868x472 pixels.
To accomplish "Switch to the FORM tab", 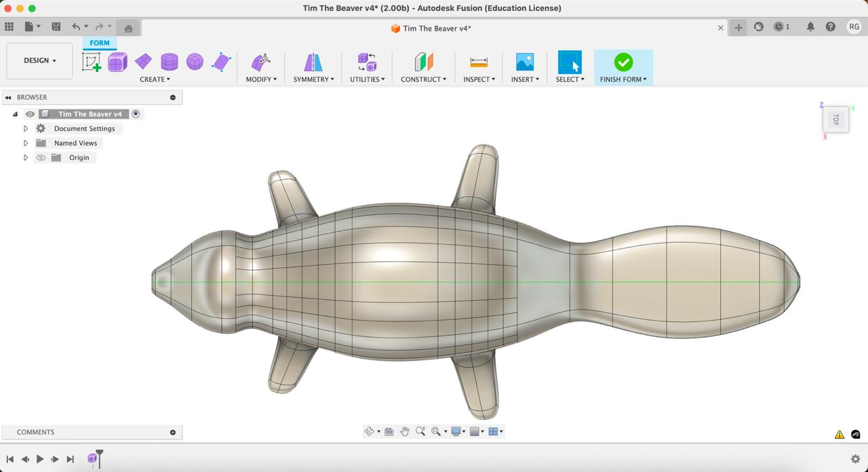I will pyautogui.click(x=99, y=43).
